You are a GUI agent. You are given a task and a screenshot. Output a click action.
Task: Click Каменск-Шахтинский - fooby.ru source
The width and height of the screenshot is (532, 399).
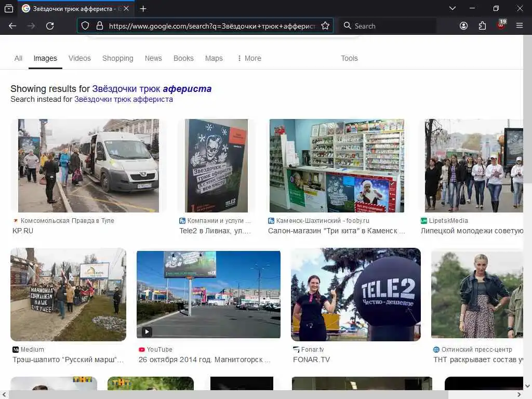point(323,220)
